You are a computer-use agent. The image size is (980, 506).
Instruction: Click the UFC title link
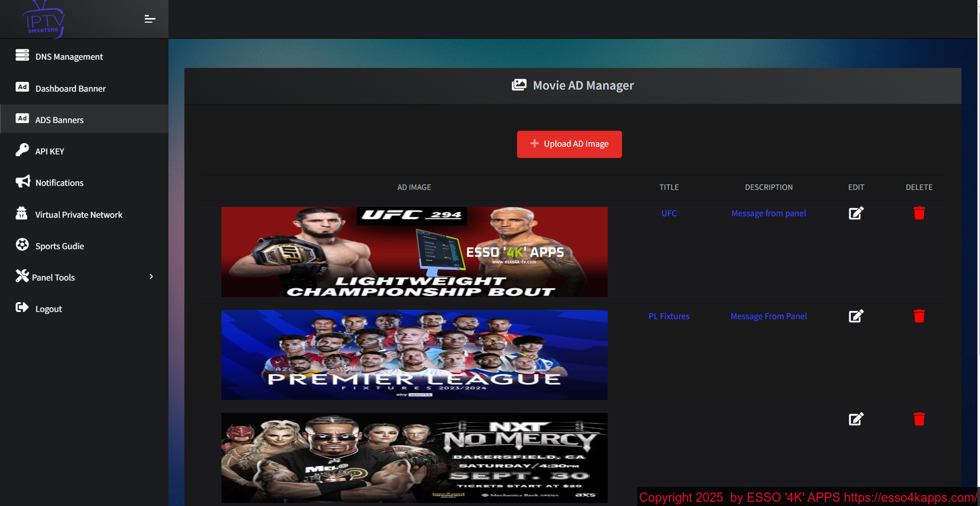pyautogui.click(x=669, y=213)
